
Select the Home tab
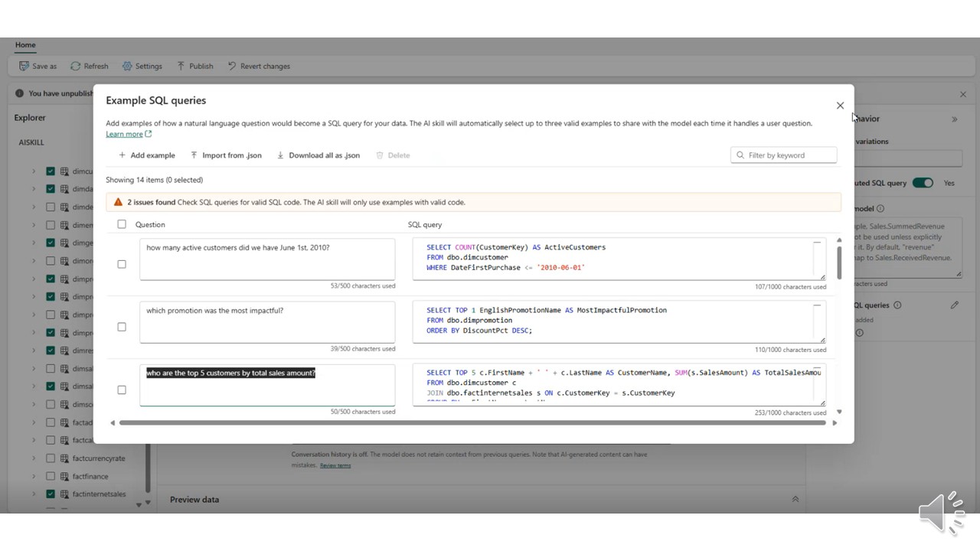coord(25,45)
